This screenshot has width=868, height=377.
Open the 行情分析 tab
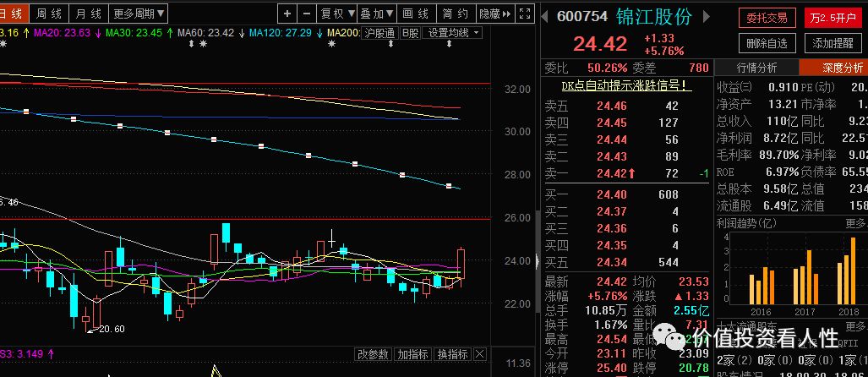pos(756,68)
